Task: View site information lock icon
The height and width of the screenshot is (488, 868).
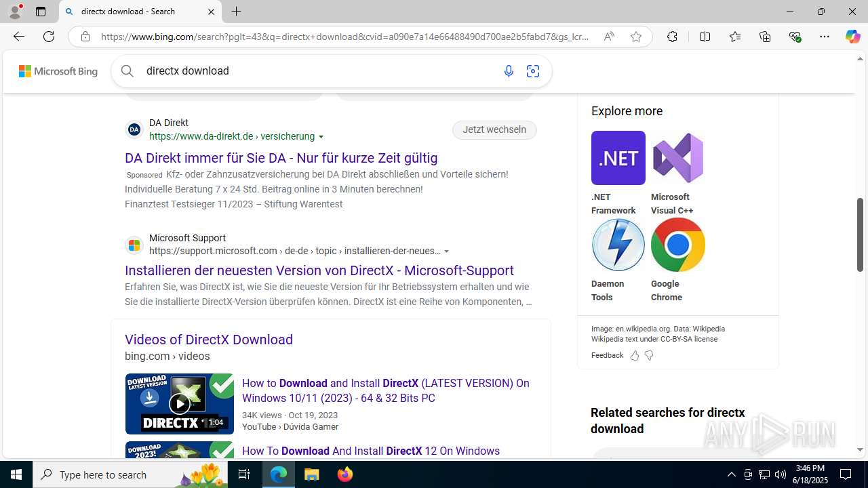Action: (85, 37)
